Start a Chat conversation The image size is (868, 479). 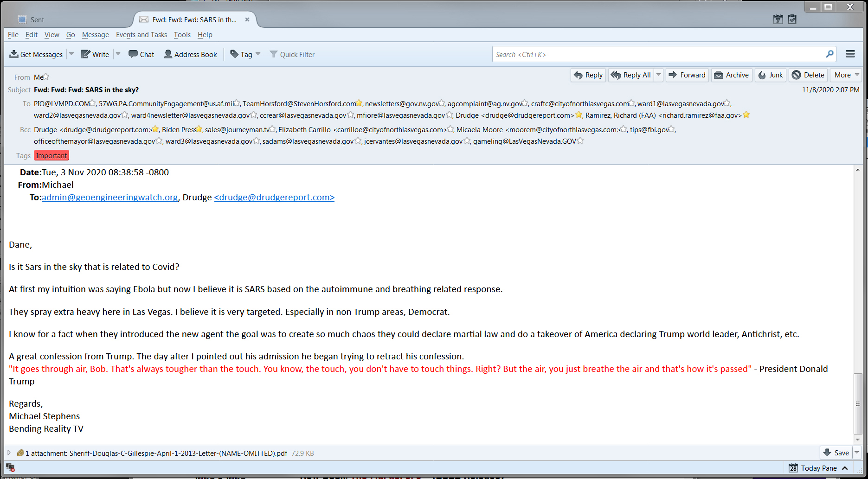tap(141, 54)
